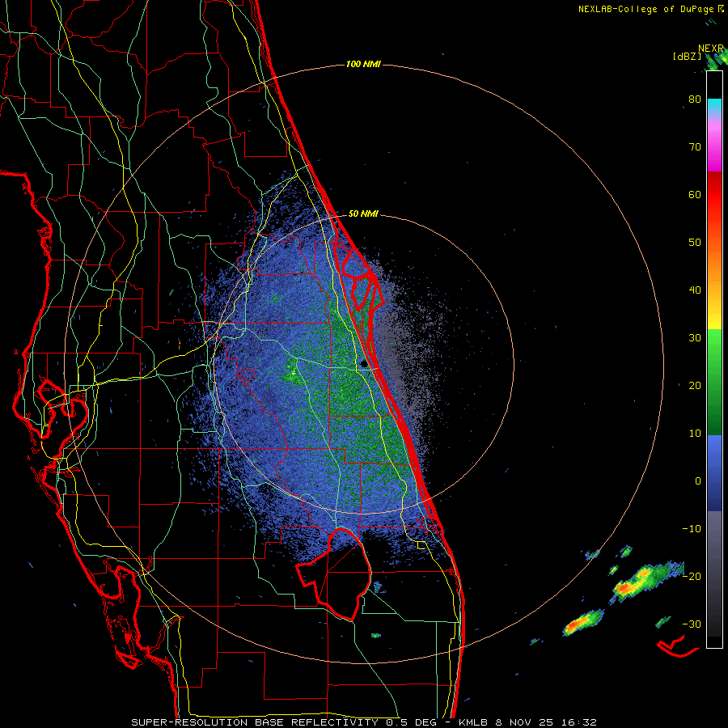
Task: Click the 0 value on color scale
Action: pos(698,481)
